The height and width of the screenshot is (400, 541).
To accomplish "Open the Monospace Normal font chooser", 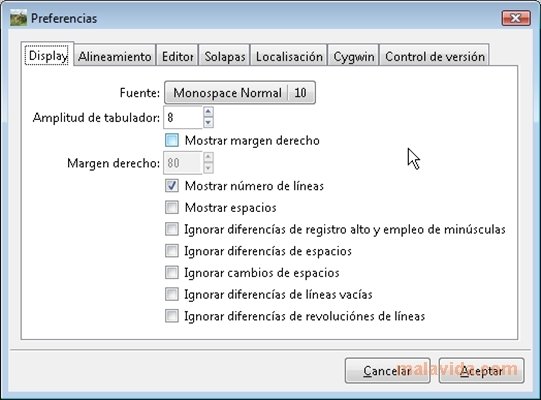I will tap(240, 92).
